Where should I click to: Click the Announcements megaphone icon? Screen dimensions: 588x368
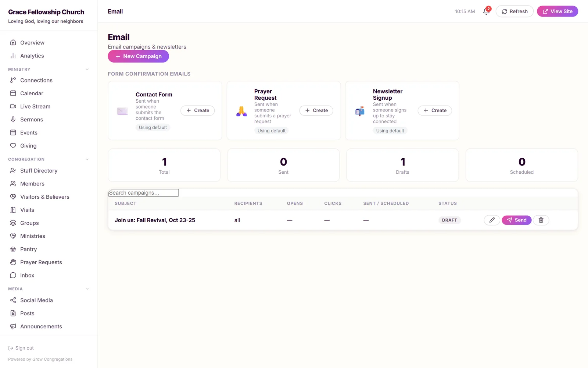pyautogui.click(x=13, y=326)
